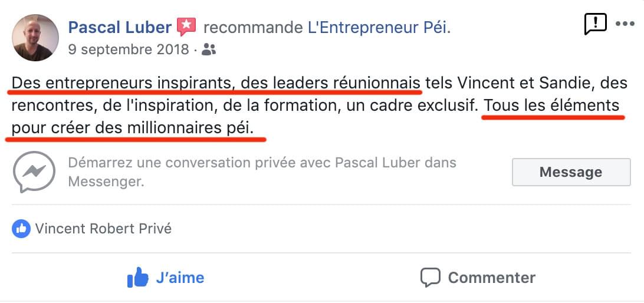Viewport: 644px width, 303px height.
Task: Click the Pascal Luber name link
Action: tap(120, 27)
